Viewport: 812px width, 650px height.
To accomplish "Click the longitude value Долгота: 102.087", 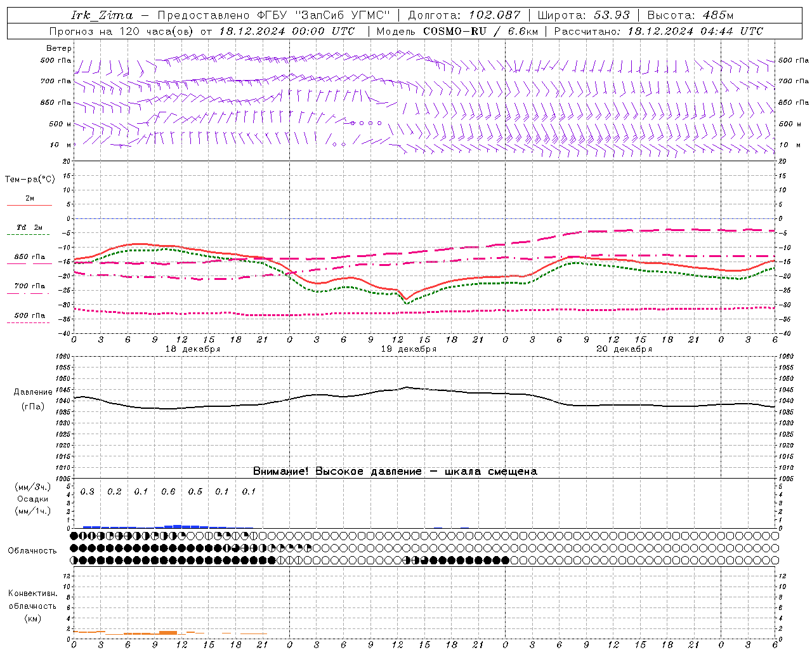I will pos(464,15).
